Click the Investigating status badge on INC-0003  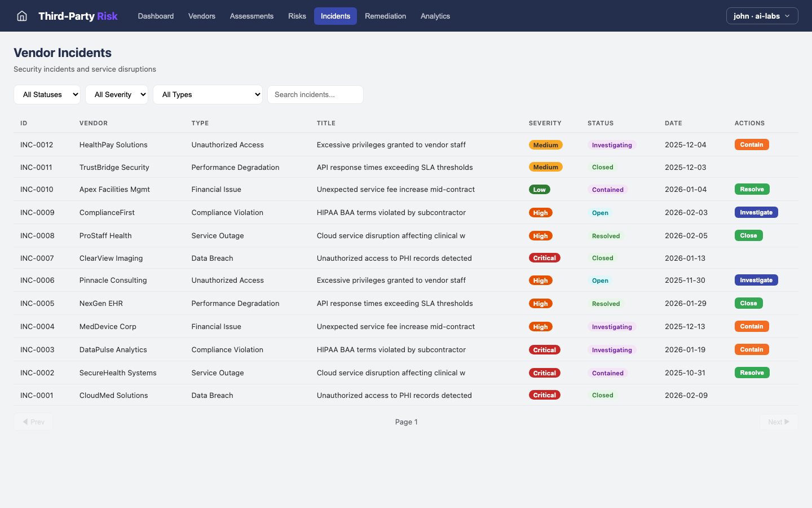coord(612,349)
